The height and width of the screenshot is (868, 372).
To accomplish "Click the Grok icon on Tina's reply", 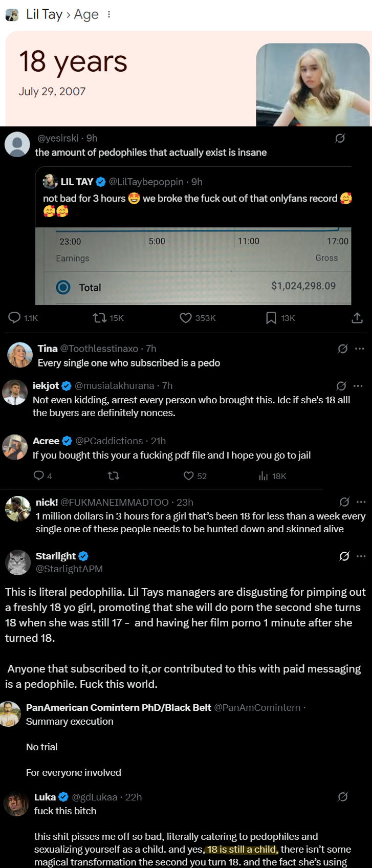I will (x=343, y=349).
